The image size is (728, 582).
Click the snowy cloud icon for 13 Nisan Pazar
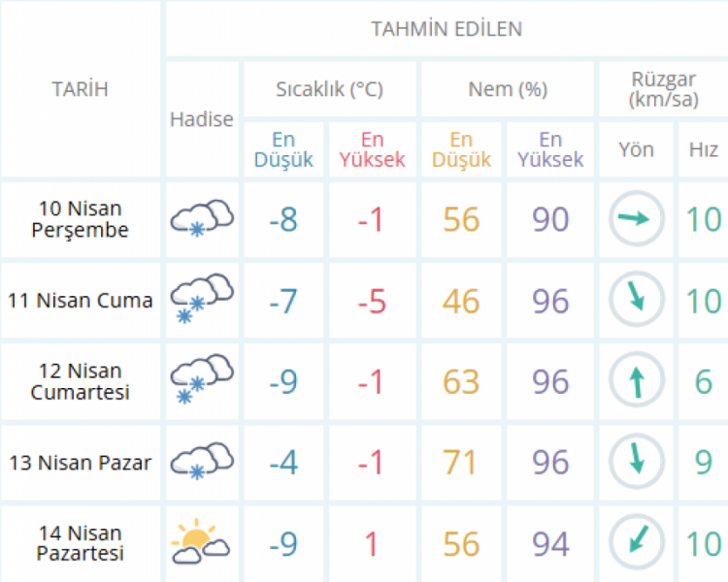coord(202,462)
